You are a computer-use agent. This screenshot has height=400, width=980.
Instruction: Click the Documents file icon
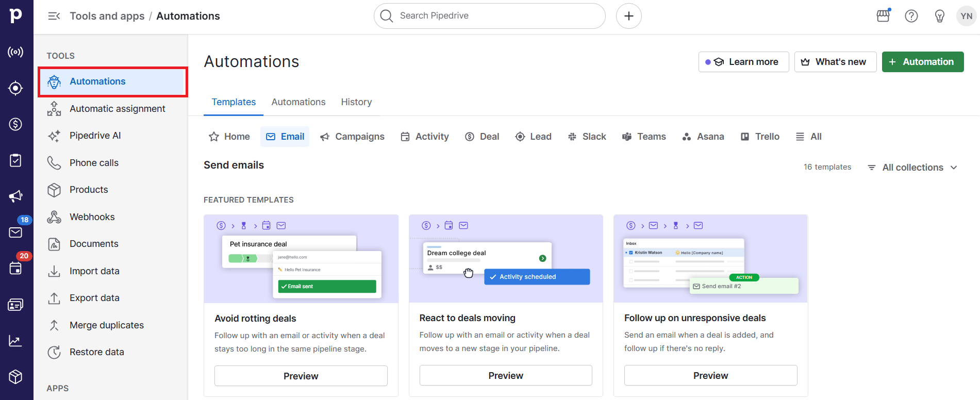(x=54, y=244)
